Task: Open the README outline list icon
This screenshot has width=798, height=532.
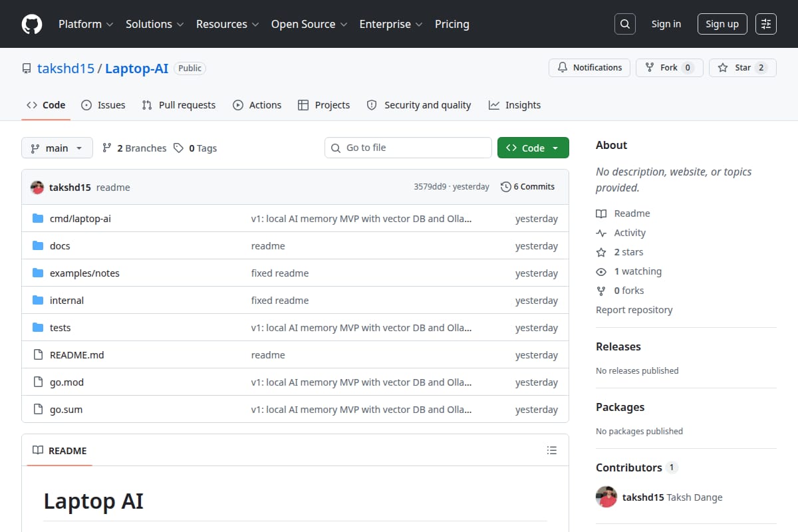Action: 551,450
